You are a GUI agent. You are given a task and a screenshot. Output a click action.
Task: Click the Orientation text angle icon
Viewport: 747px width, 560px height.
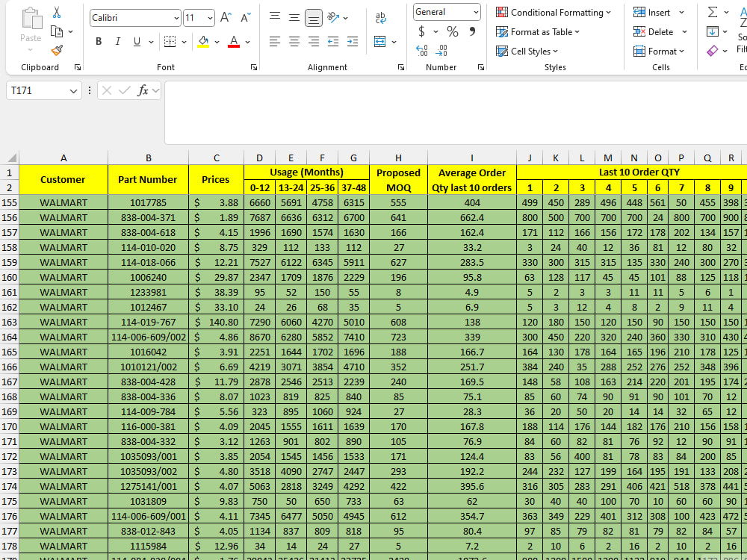(x=333, y=18)
